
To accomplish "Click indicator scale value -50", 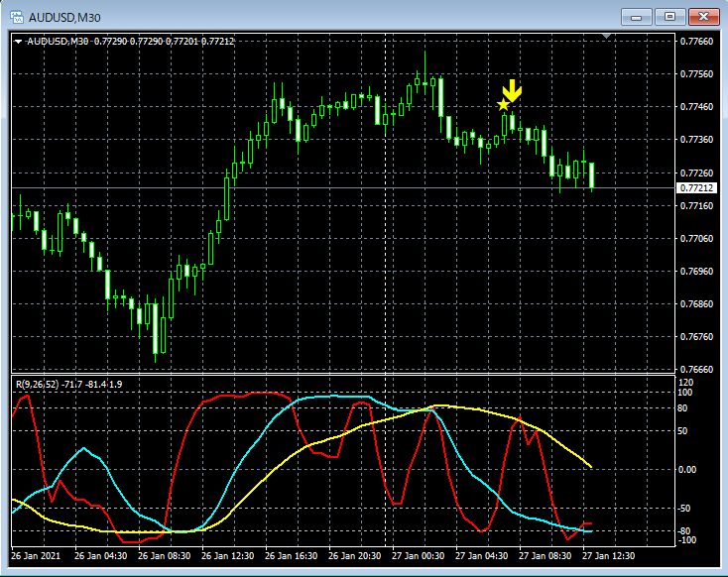I will (x=684, y=509).
